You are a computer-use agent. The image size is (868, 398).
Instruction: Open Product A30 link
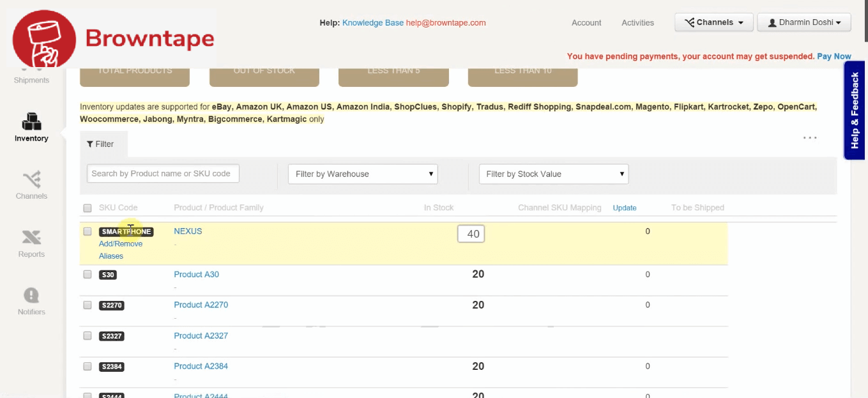pyautogui.click(x=196, y=274)
